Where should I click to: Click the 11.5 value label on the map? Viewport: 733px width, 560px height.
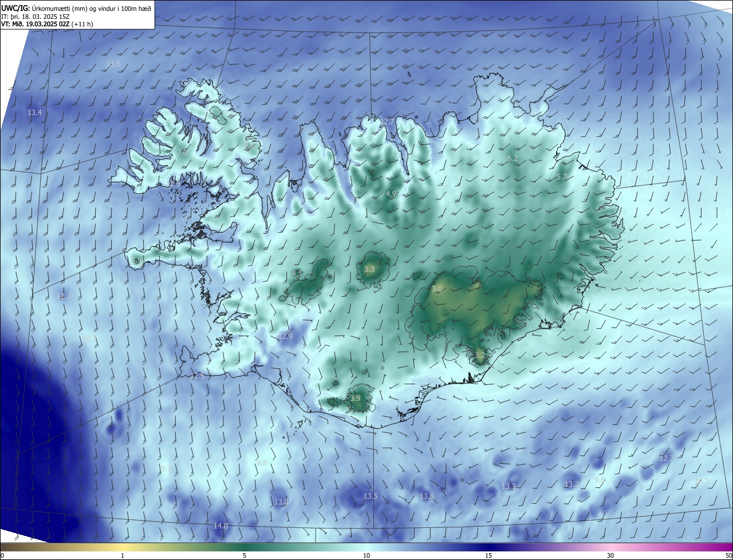point(113,64)
